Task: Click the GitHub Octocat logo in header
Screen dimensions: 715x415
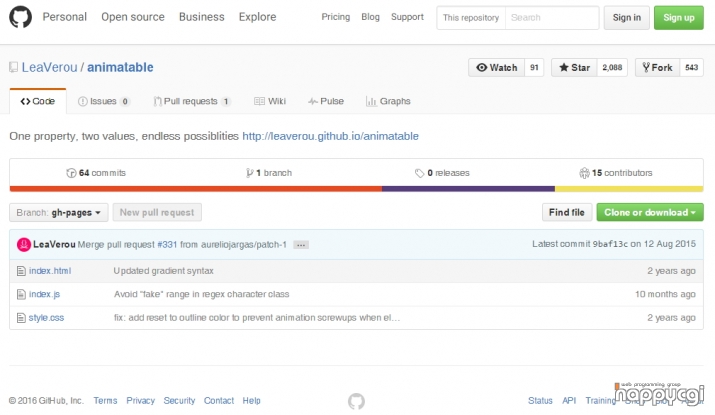Action: coord(21,17)
